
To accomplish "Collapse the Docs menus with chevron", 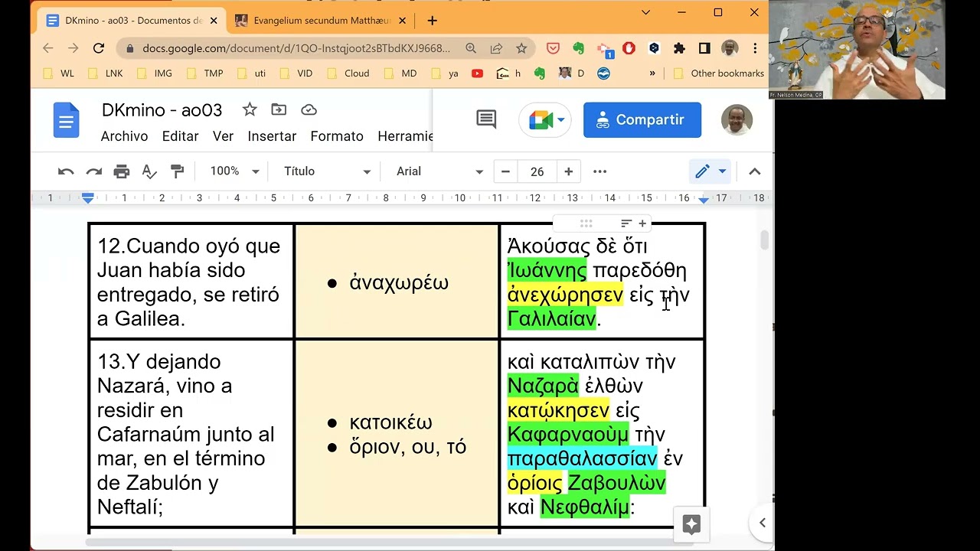I will click(754, 171).
